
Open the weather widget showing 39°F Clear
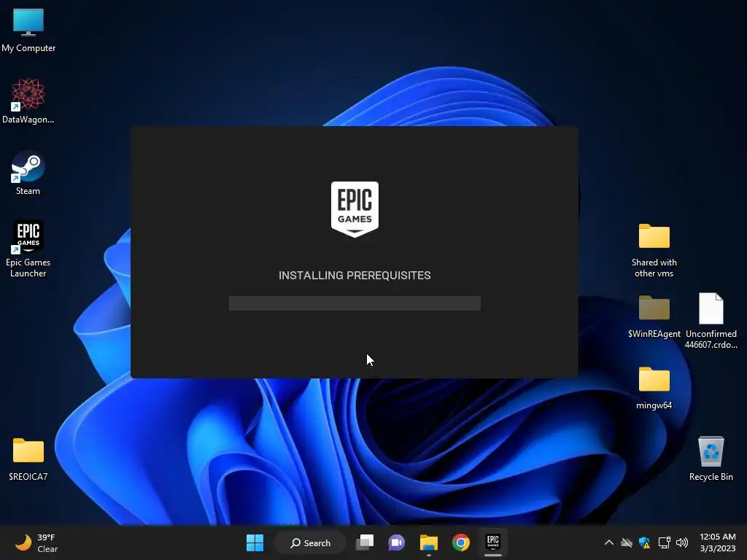pyautogui.click(x=36, y=542)
